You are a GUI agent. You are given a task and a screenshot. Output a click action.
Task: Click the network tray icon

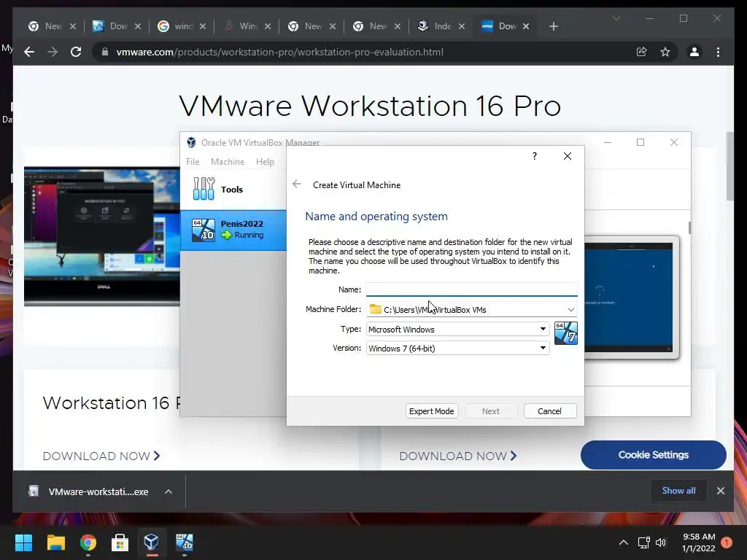(x=643, y=542)
